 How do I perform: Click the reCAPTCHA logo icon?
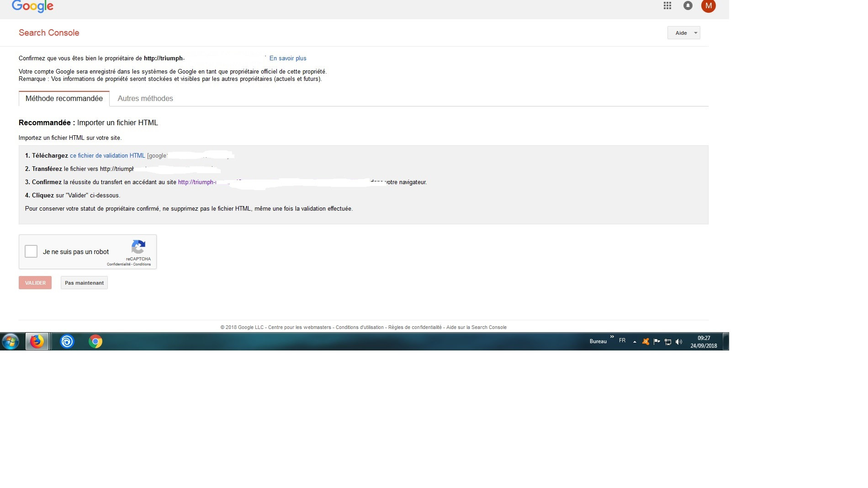point(138,247)
